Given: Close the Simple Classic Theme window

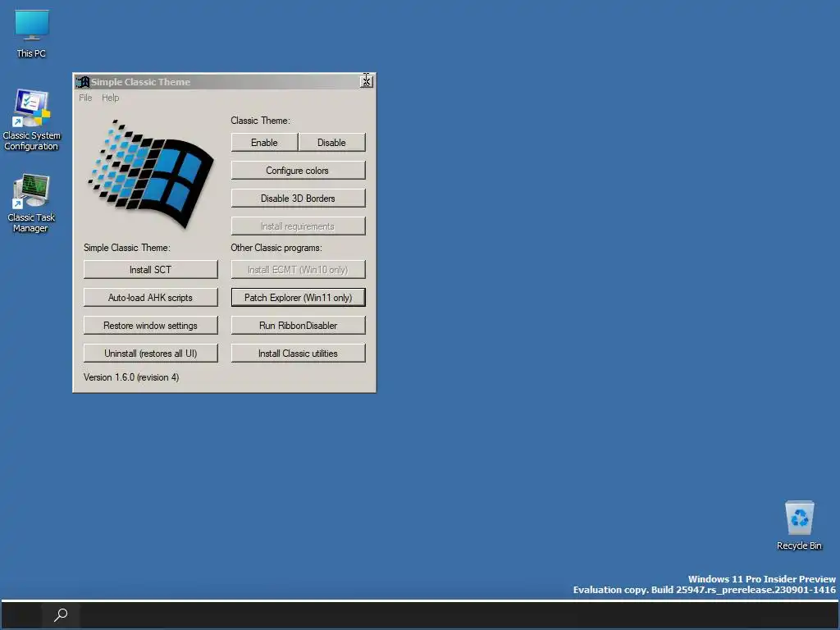Looking at the screenshot, I should tap(367, 82).
